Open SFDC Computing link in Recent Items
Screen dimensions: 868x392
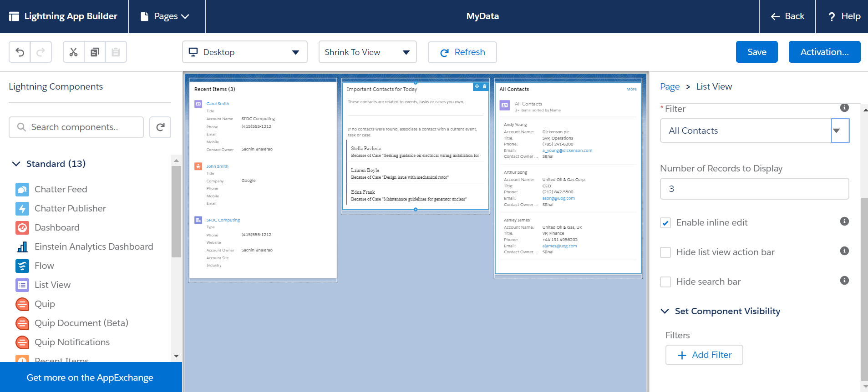pos(223,220)
